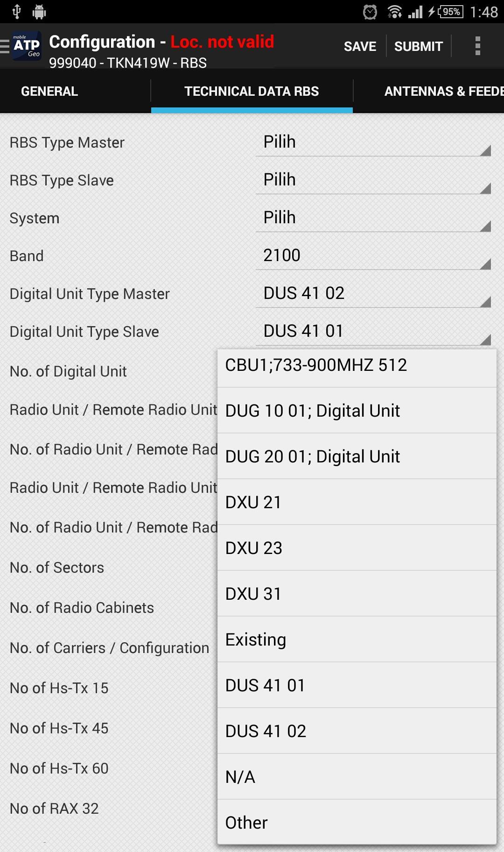Open Digital Unit Type Slave dropdown
Viewport: 504px width, 852px height.
(373, 331)
